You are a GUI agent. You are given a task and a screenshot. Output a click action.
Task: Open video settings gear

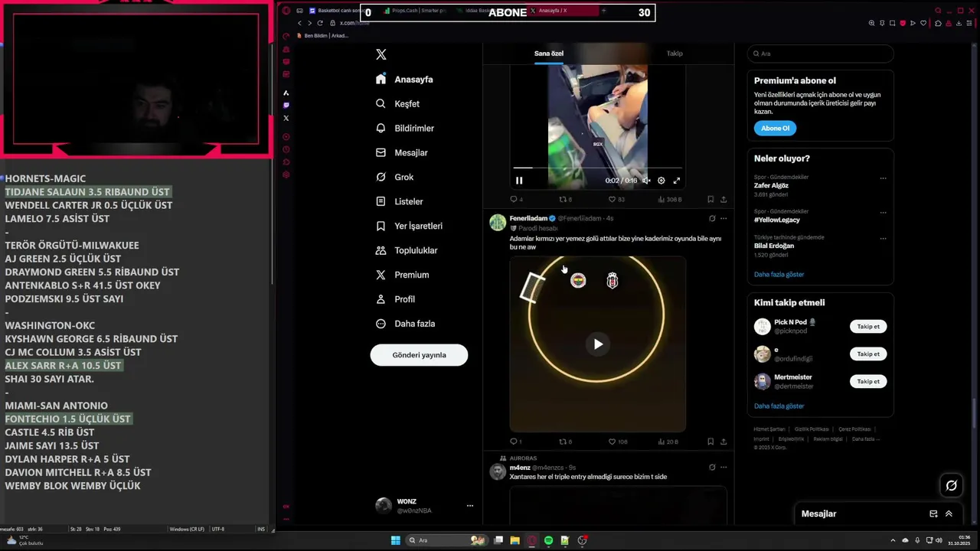pos(661,181)
